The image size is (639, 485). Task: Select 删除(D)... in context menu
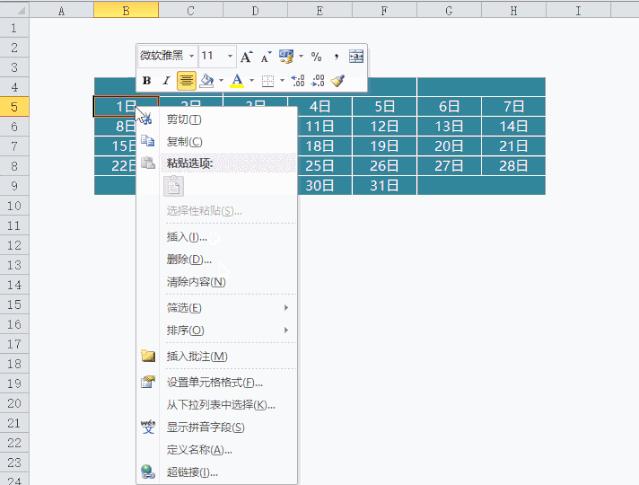pyautogui.click(x=216, y=259)
